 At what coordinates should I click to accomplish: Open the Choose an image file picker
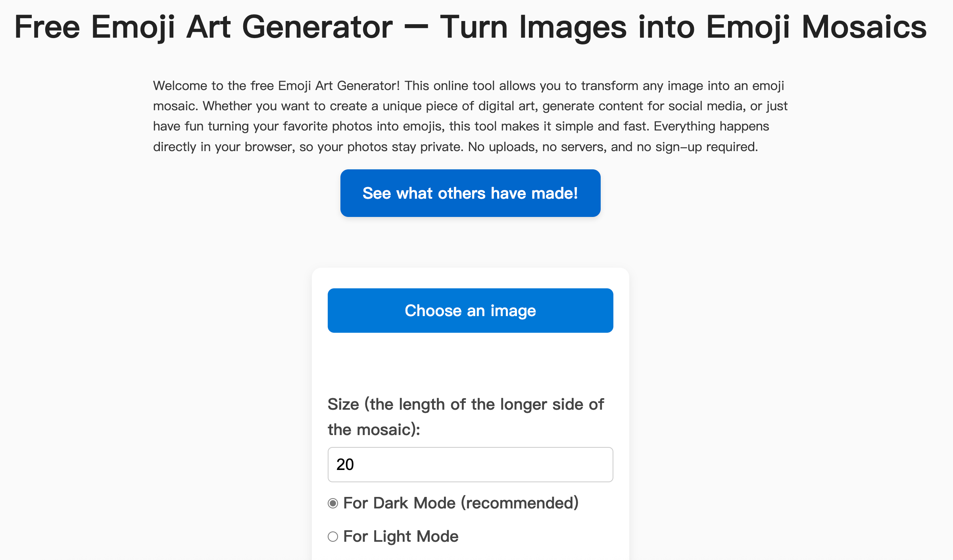(x=470, y=311)
